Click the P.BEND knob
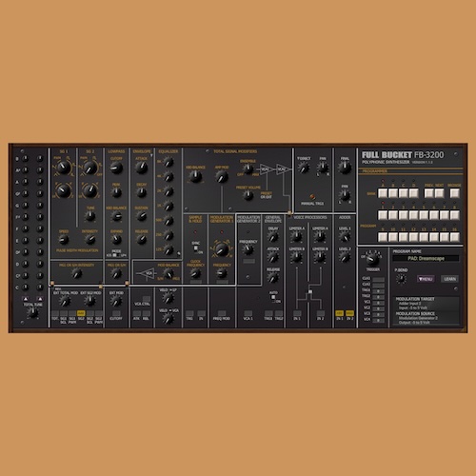This screenshot has height=476, width=476. (401, 279)
